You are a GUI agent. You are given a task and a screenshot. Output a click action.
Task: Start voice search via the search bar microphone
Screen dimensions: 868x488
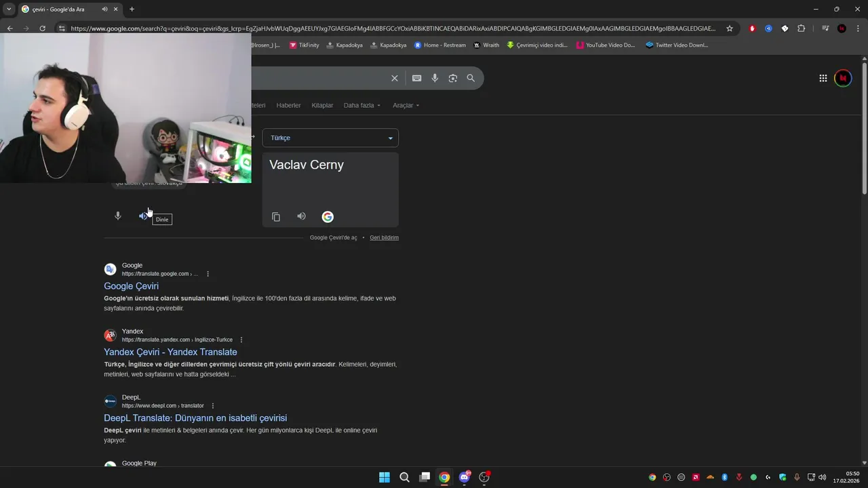(435, 78)
